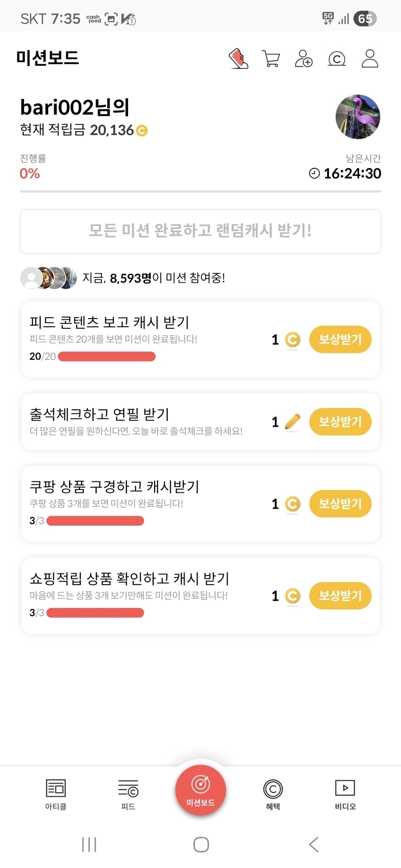Claim reward for 피드 콘텐츠 보고 캐시 받기
The width and height of the screenshot is (401, 868).
[x=340, y=339]
